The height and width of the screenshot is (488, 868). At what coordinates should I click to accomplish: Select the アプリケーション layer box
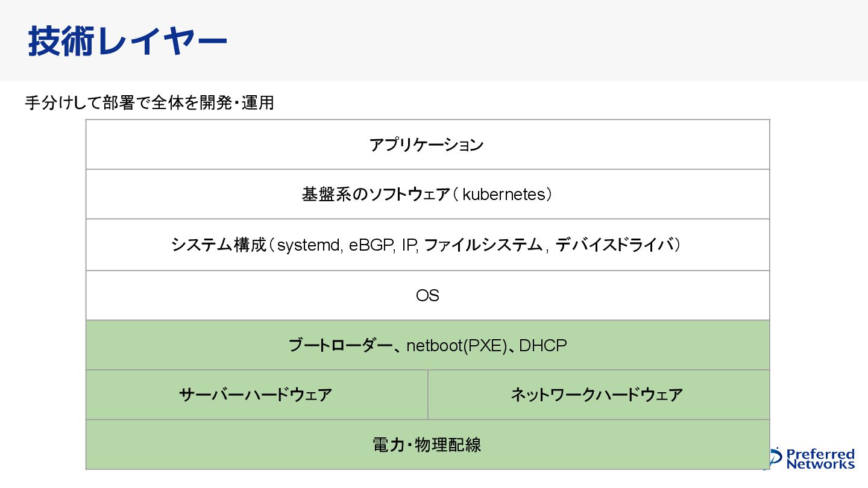click(x=427, y=145)
